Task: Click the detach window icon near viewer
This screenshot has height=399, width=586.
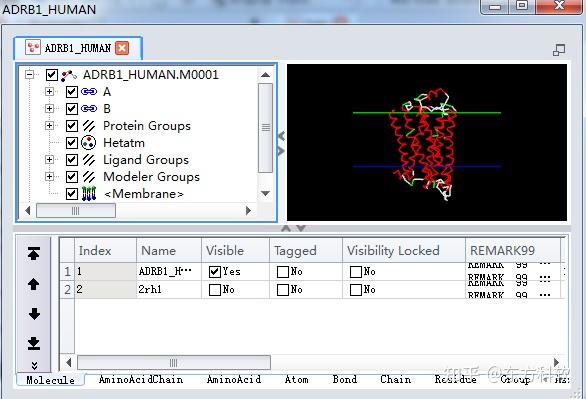Action: (x=559, y=50)
